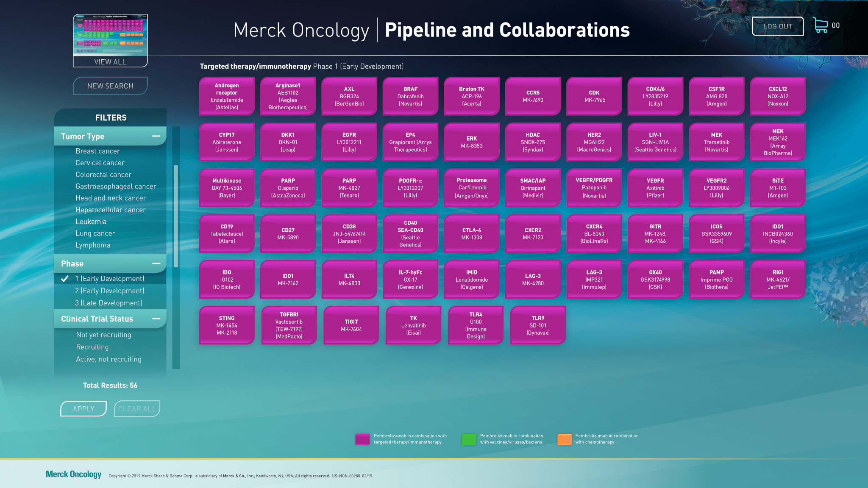Select Active, not recruiting status

[109, 359]
